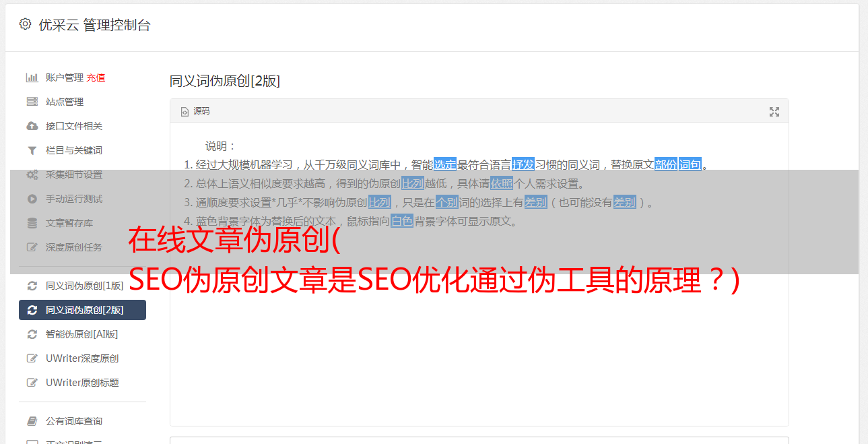Expand editor with fullscreen arrows icon
The image size is (868, 444).
tap(774, 112)
